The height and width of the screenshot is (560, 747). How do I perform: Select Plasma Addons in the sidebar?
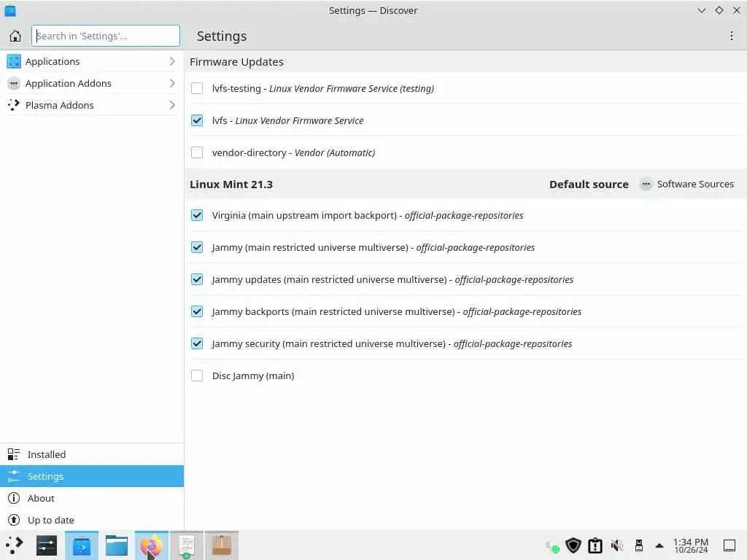click(x=92, y=105)
